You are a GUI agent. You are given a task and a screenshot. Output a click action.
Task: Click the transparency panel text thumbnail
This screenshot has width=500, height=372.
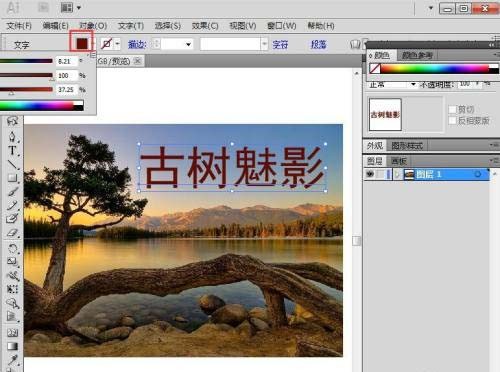[385, 114]
